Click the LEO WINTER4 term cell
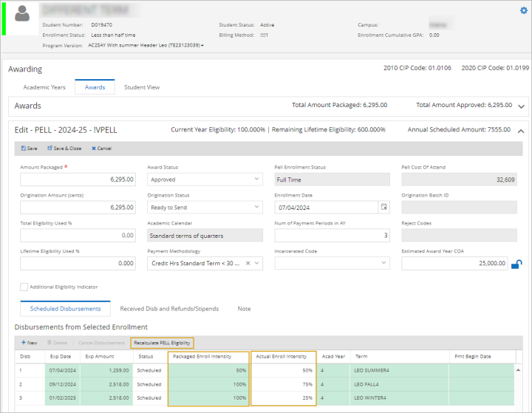532x413 pixels. click(400, 398)
